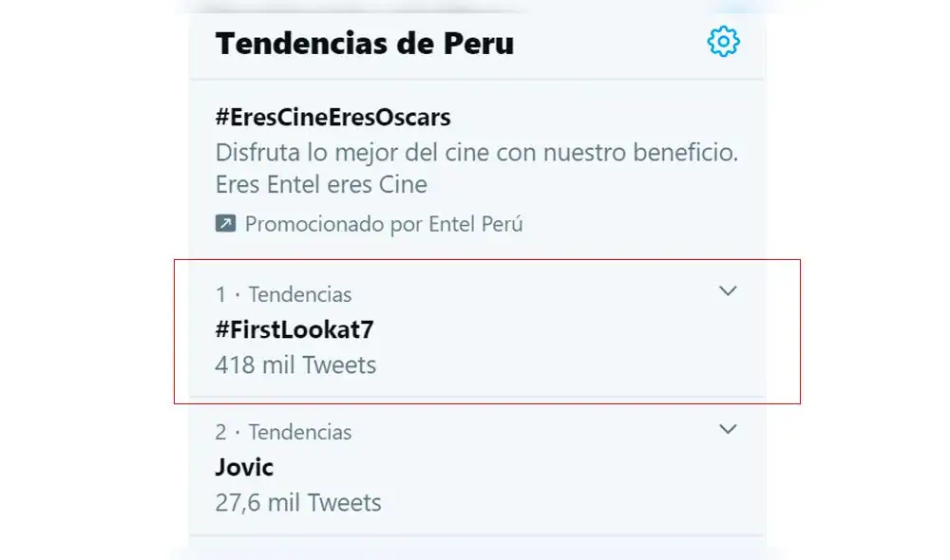
Task: Open the Jovic trend
Action: coord(242,467)
